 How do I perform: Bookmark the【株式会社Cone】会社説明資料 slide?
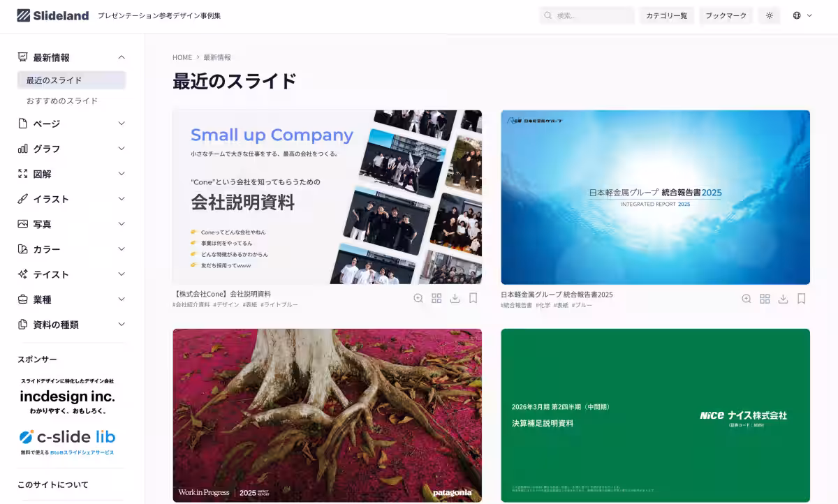click(x=473, y=298)
